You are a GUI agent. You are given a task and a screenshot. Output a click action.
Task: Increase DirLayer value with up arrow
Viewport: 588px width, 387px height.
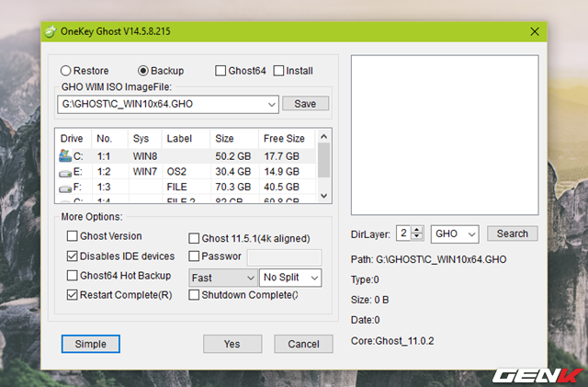point(416,230)
